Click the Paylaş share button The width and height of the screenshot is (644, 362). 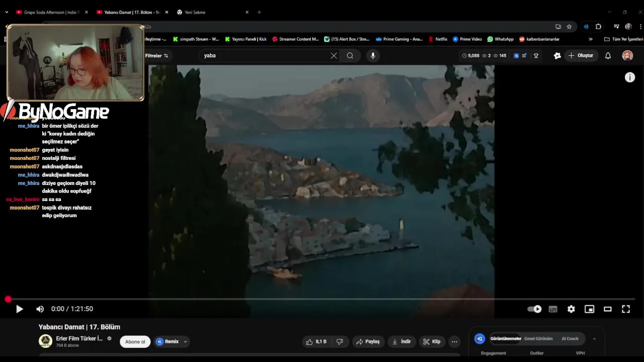click(368, 342)
